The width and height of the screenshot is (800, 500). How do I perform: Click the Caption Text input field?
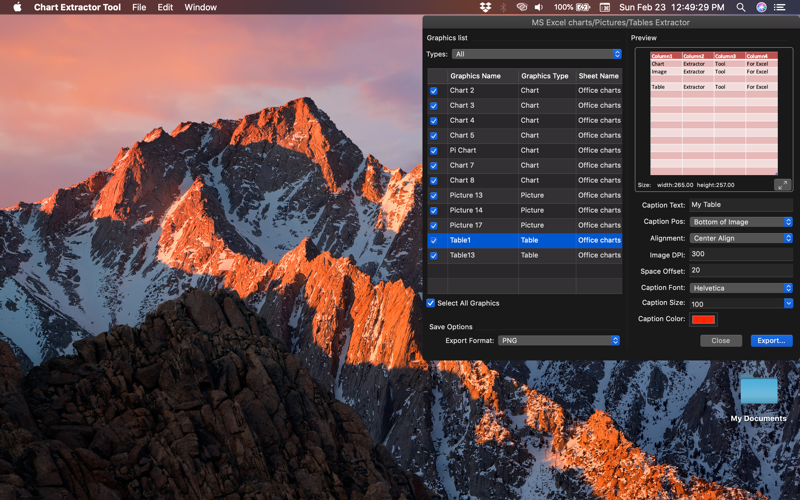(x=741, y=205)
